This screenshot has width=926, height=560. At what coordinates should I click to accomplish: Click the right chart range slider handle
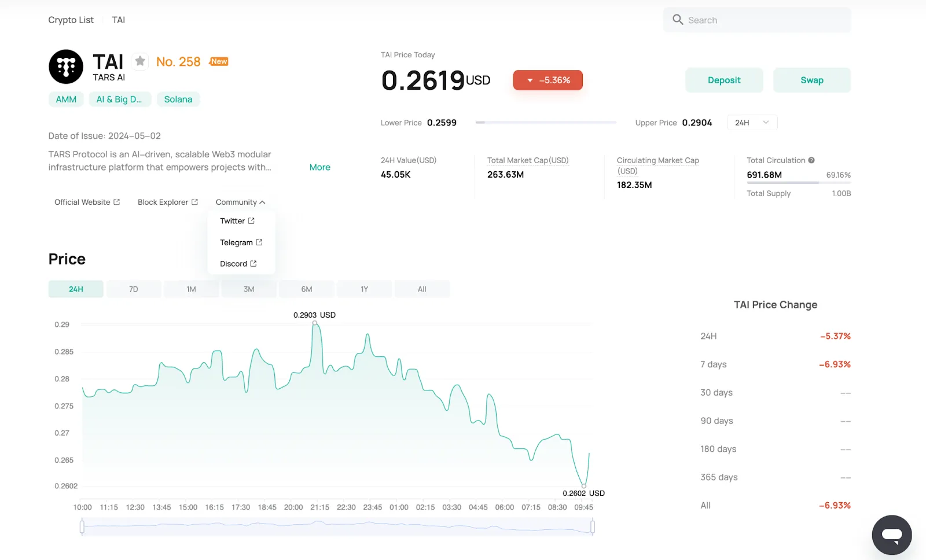click(593, 526)
